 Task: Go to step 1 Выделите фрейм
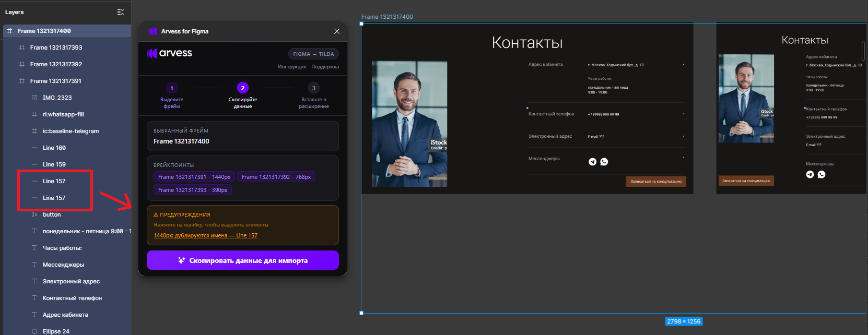(172, 88)
